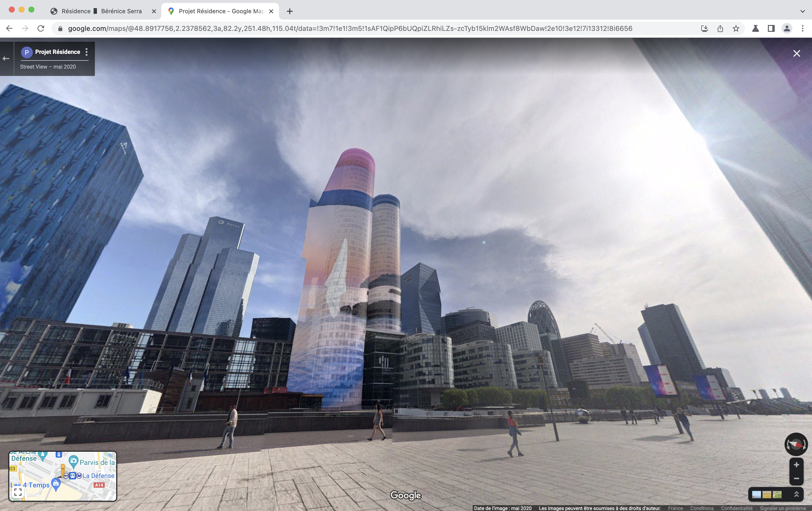Image resolution: width=812 pixels, height=511 pixels.
Task: Rotate view counterclockwise with compass left arrow
Action: tap(787, 445)
